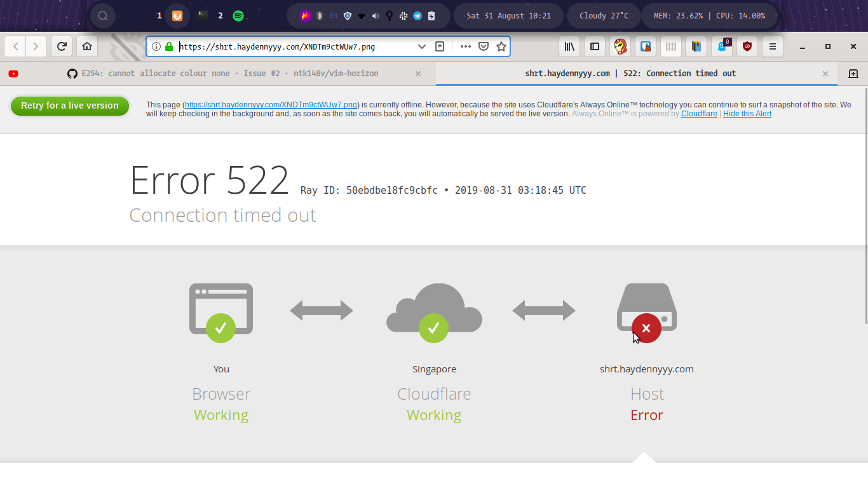Open the Wi-Fi network tray icon

pyautogui.click(x=362, y=16)
